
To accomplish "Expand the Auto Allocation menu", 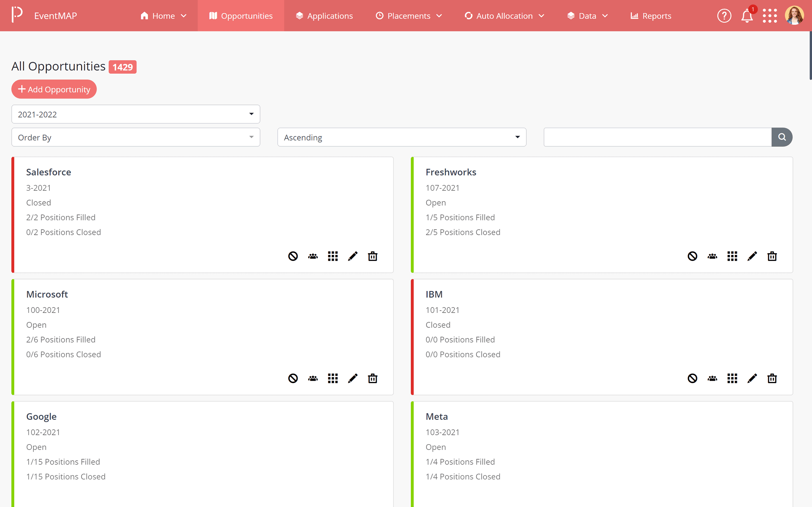I will [x=504, y=16].
